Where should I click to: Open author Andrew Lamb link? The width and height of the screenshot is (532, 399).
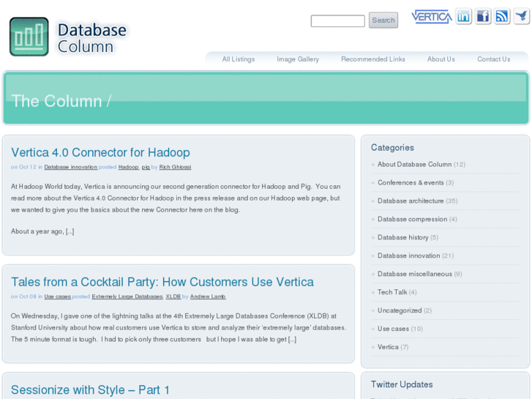point(208,297)
